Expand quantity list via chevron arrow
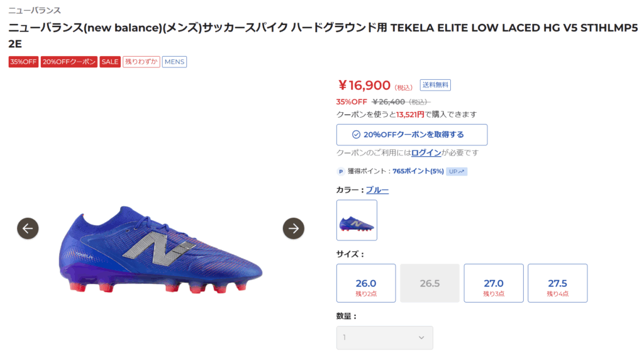The width and height of the screenshot is (644, 355). coord(421,338)
